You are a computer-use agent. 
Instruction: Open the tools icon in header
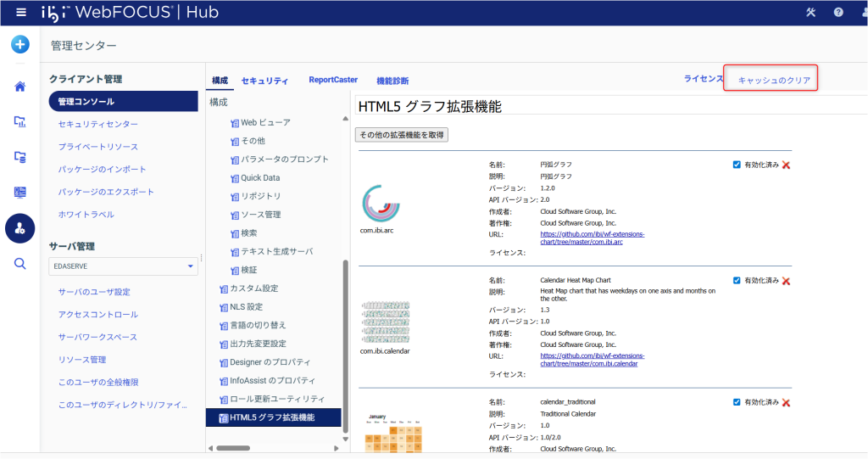810,13
